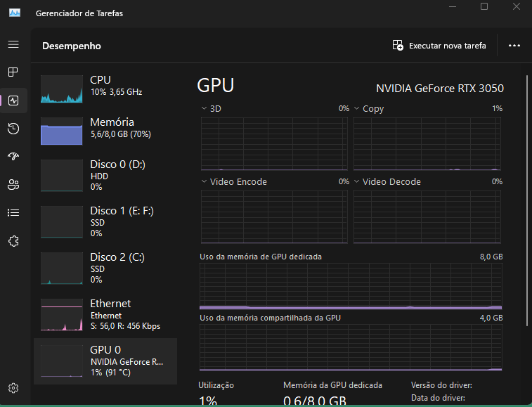Click the Desempenho page heading
Image resolution: width=532 pixels, height=407 pixels.
72,46
